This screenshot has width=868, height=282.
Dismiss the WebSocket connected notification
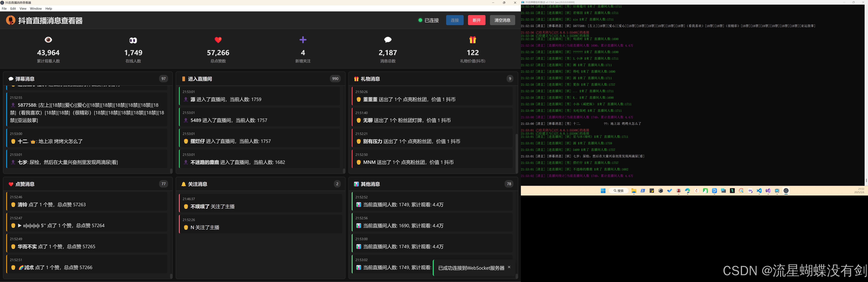(509, 267)
